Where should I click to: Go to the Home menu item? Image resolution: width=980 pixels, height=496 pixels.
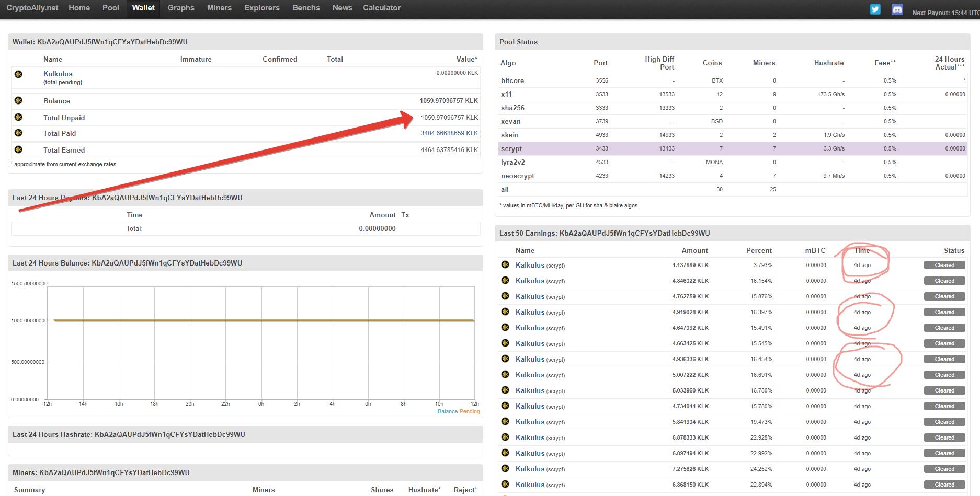pyautogui.click(x=79, y=8)
